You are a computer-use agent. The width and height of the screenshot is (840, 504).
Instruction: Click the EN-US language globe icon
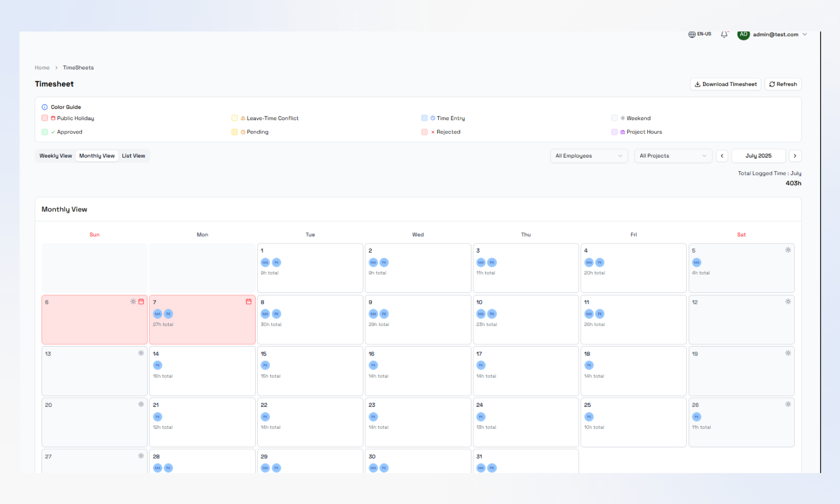(692, 35)
